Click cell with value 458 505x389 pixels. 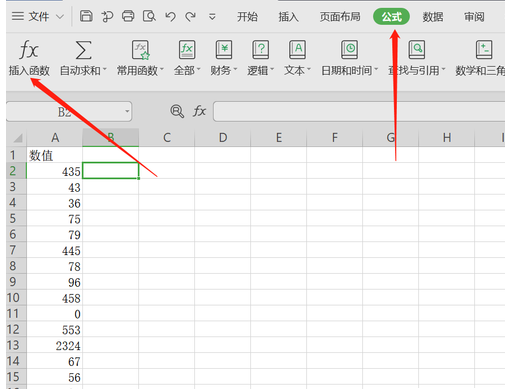point(55,298)
